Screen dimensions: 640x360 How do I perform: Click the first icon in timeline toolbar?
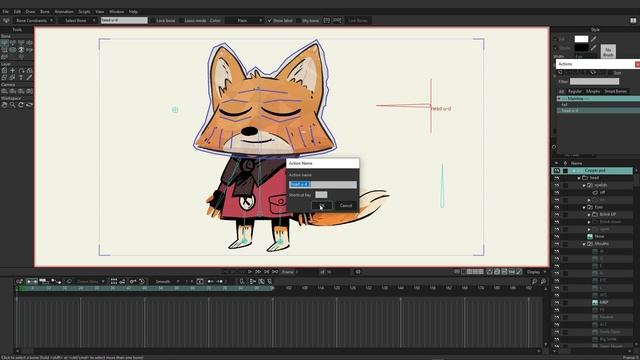tap(19, 281)
